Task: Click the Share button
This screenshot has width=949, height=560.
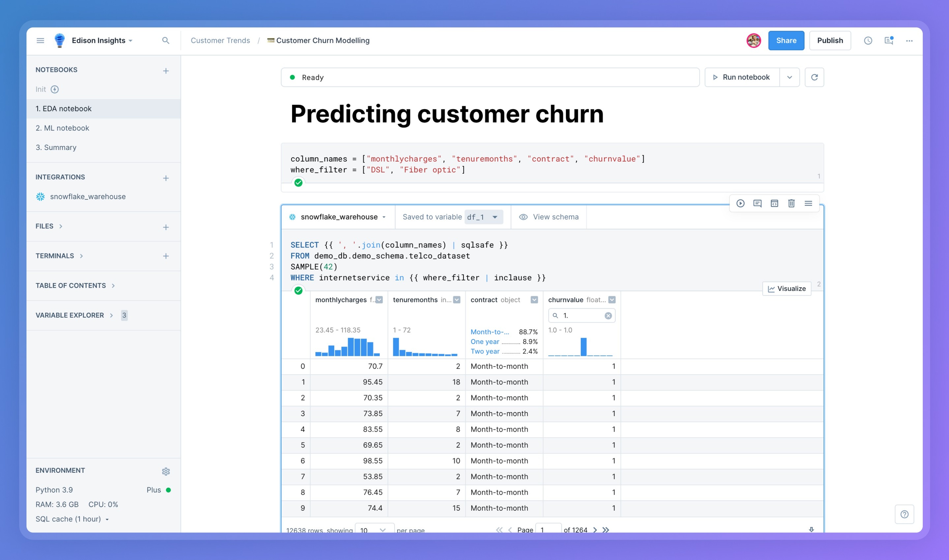Action: pyautogui.click(x=786, y=40)
